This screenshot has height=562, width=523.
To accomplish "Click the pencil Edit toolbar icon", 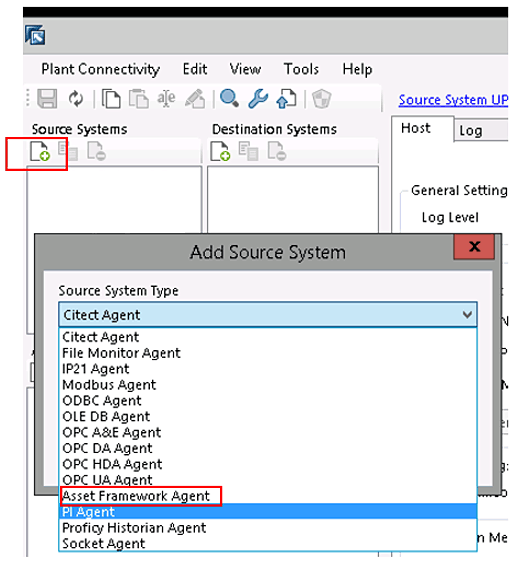I will [195, 98].
